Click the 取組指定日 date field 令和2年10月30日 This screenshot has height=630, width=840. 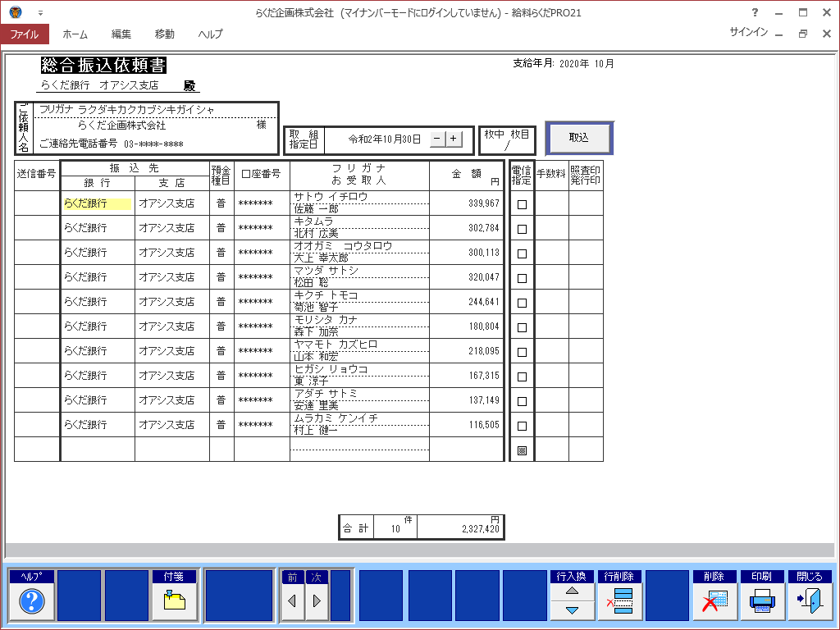pyautogui.click(x=385, y=139)
